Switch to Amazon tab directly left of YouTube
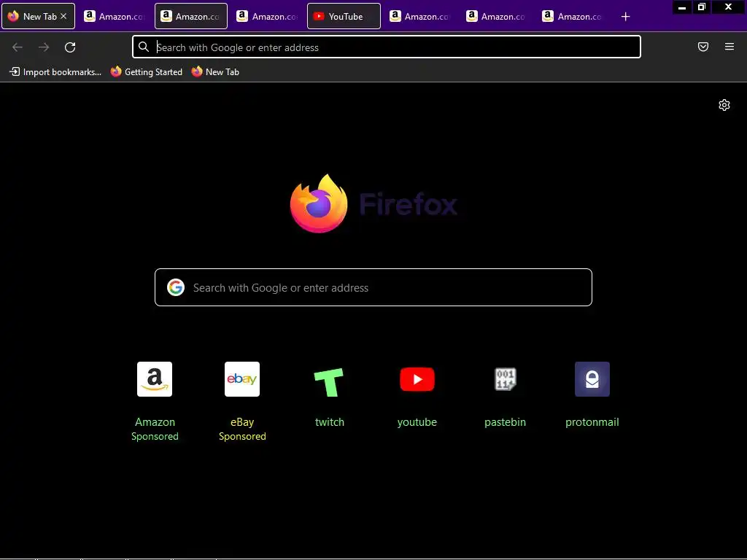This screenshot has width=747, height=560. [x=267, y=16]
